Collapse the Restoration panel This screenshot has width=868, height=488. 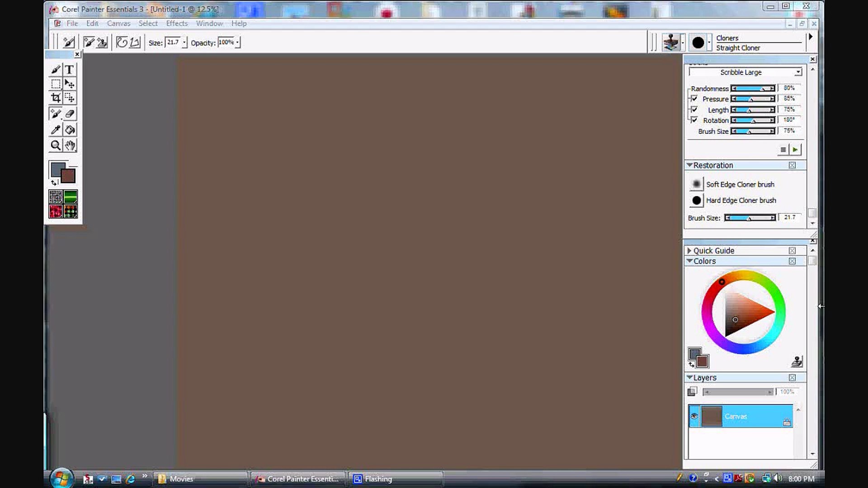pos(689,165)
